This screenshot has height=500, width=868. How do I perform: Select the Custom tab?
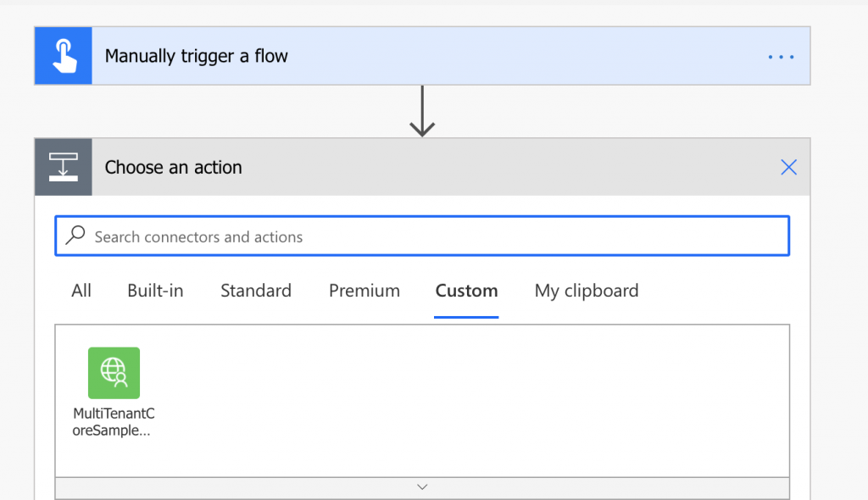(466, 291)
